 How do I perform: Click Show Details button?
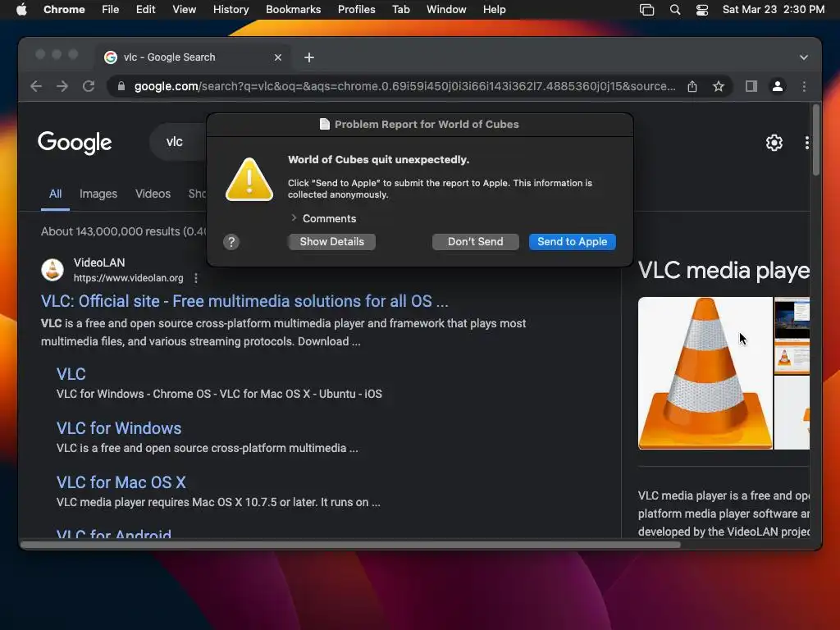[331, 242]
